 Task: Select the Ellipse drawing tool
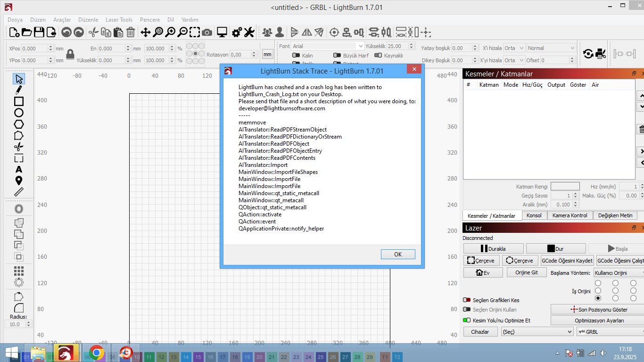point(19,113)
